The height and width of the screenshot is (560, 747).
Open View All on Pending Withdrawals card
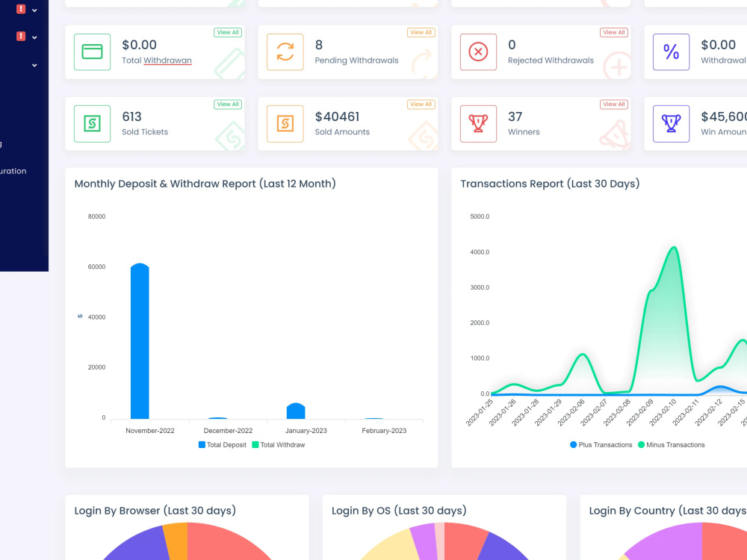tap(421, 32)
